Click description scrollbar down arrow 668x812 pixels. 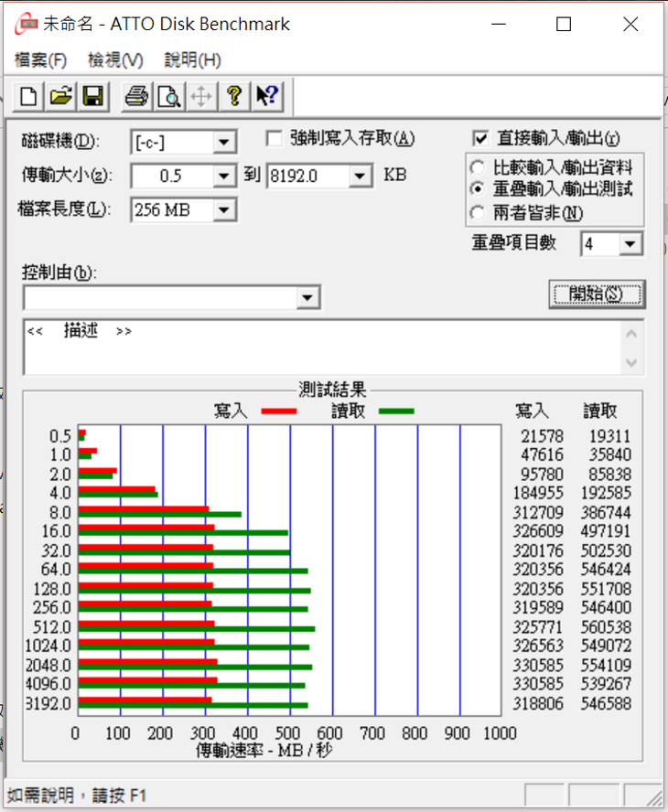[x=631, y=362]
